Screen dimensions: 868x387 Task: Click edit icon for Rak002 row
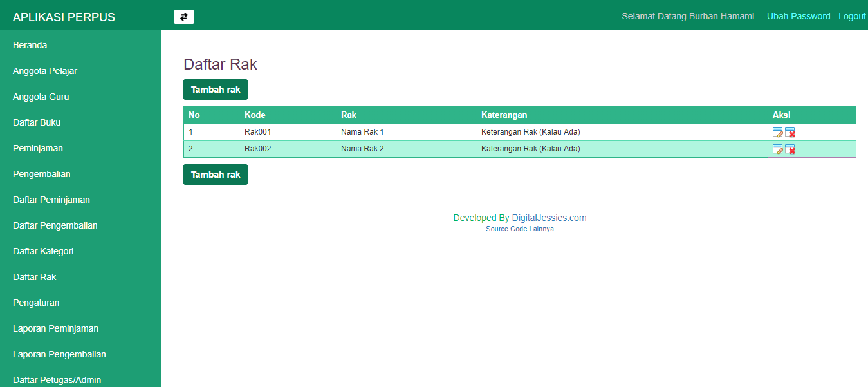point(777,149)
